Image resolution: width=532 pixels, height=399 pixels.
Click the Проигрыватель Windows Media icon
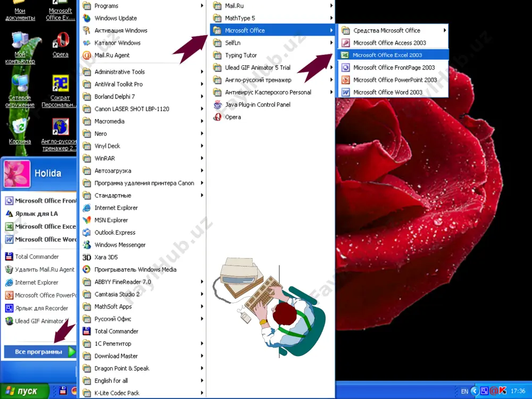[87, 269]
